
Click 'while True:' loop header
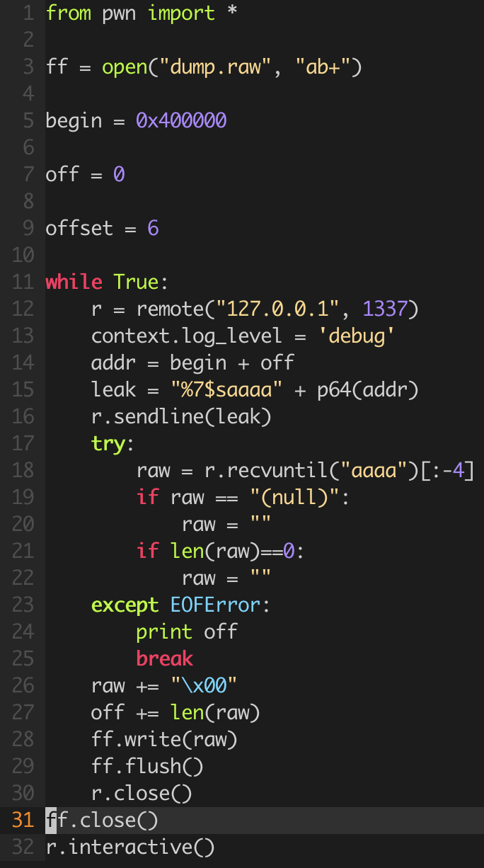pyautogui.click(x=108, y=282)
